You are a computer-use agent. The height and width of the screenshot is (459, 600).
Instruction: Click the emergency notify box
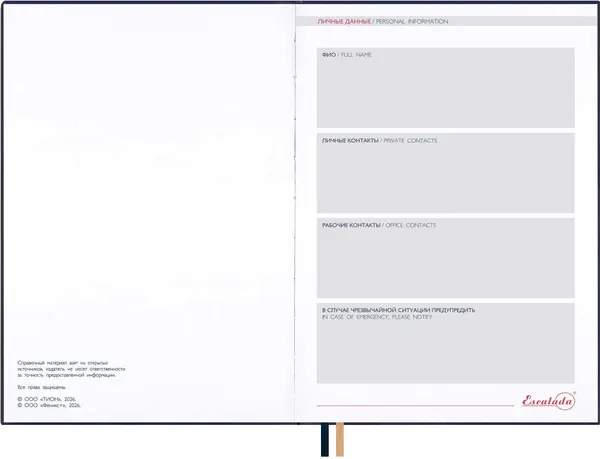coord(445,343)
